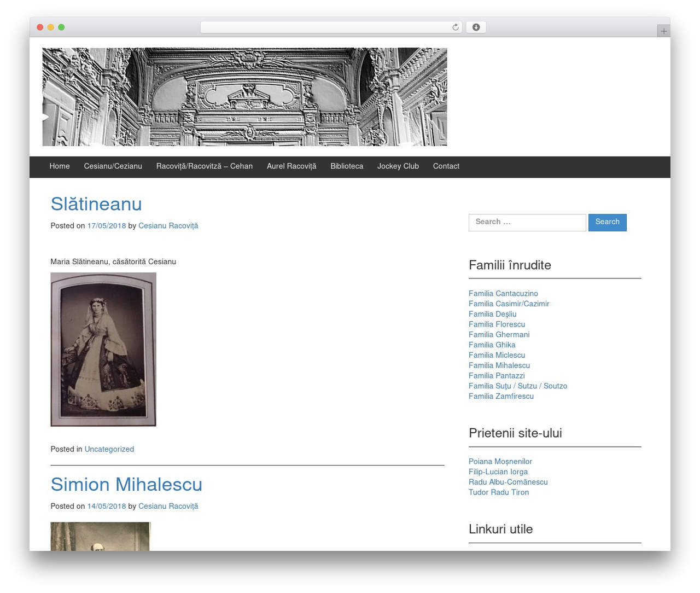
Task: Open the Poiana Moșnenilor friend link
Action: (x=500, y=462)
